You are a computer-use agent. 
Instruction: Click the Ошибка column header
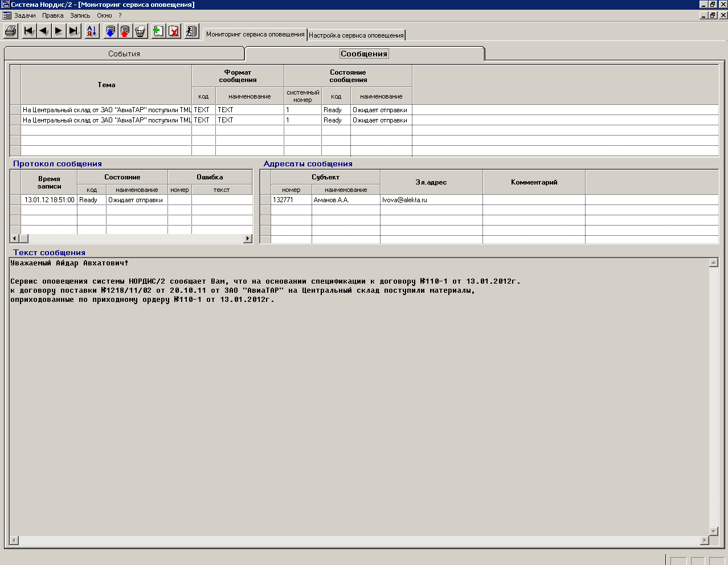click(x=210, y=177)
